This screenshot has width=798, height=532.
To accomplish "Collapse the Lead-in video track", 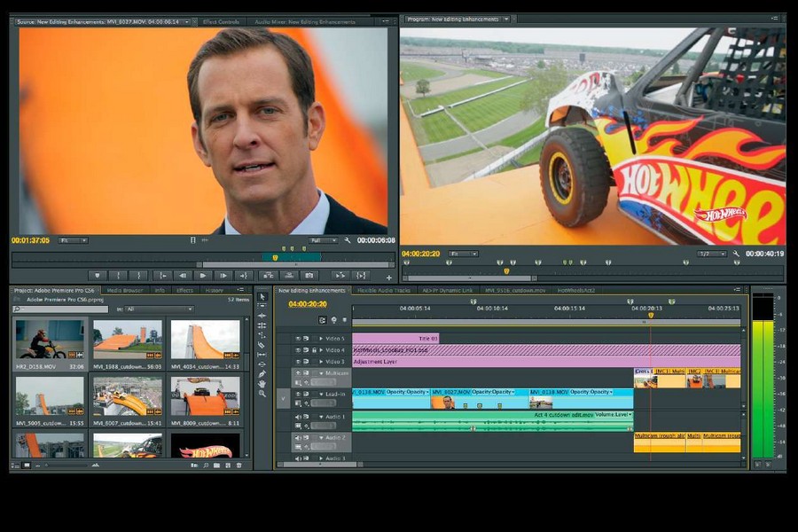I will [x=319, y=394].
